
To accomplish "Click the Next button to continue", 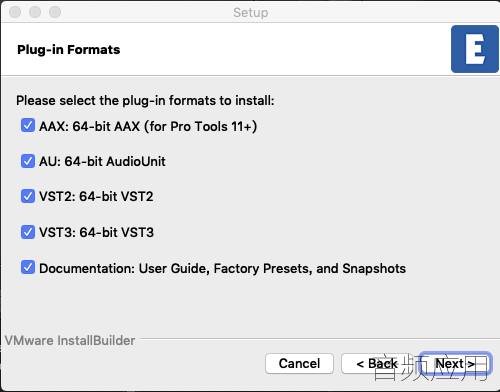I will click(455, 363).
